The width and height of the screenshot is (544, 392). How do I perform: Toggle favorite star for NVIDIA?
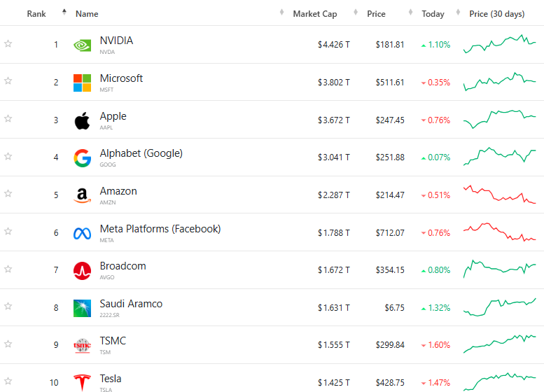pyautogui.click(x=8, y=43)
